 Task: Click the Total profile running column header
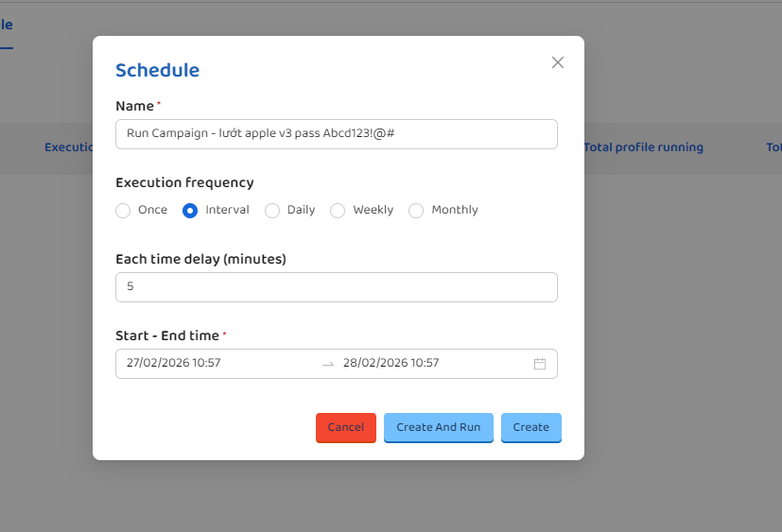point(643,147)
